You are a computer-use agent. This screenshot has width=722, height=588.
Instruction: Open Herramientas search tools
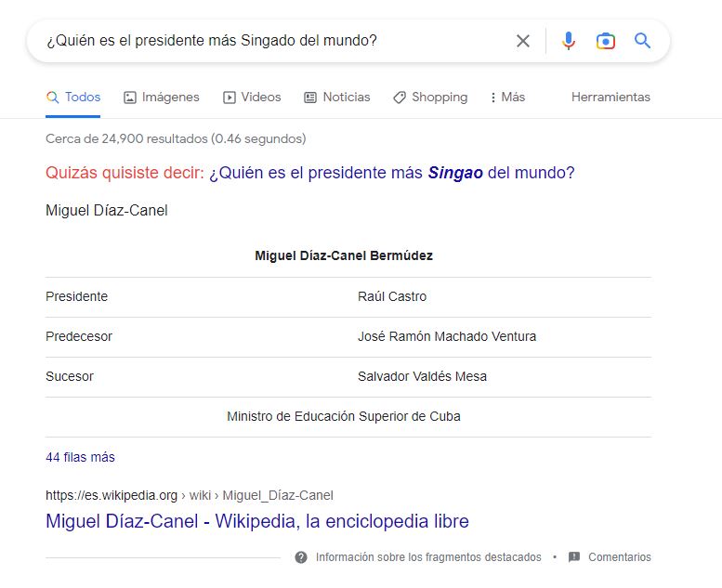pyautogui.click(x=610, y=97)
